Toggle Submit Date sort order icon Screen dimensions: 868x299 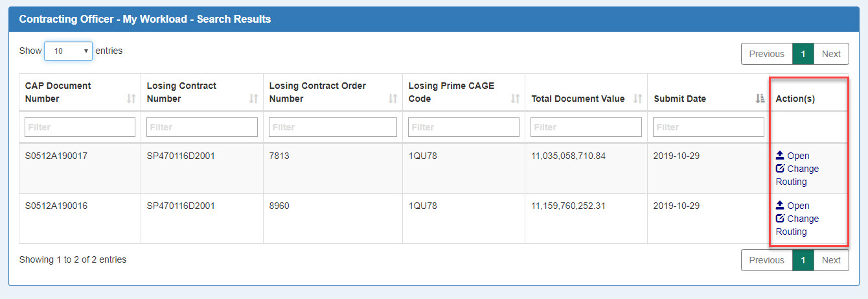tap(760, 99)
